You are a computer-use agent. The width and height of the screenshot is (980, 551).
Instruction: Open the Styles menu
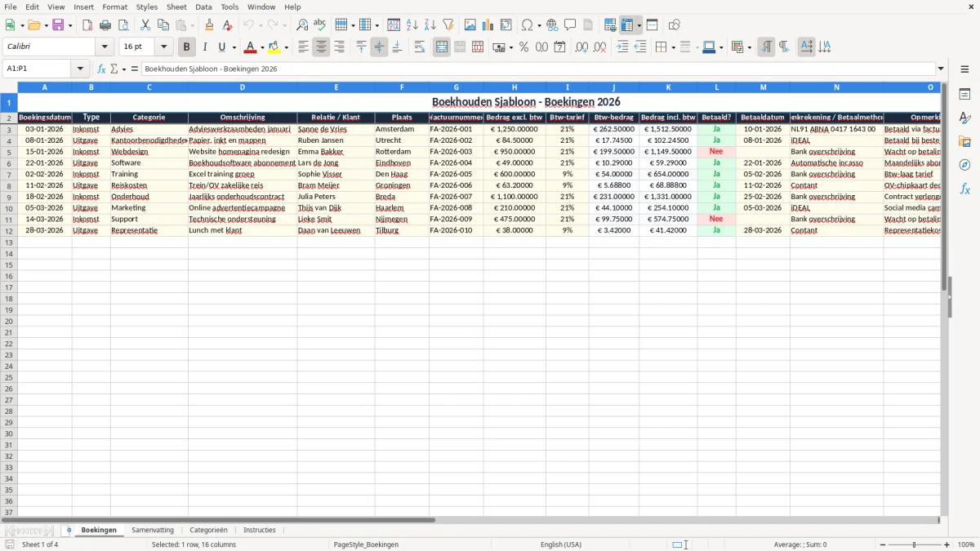(147, 7)
